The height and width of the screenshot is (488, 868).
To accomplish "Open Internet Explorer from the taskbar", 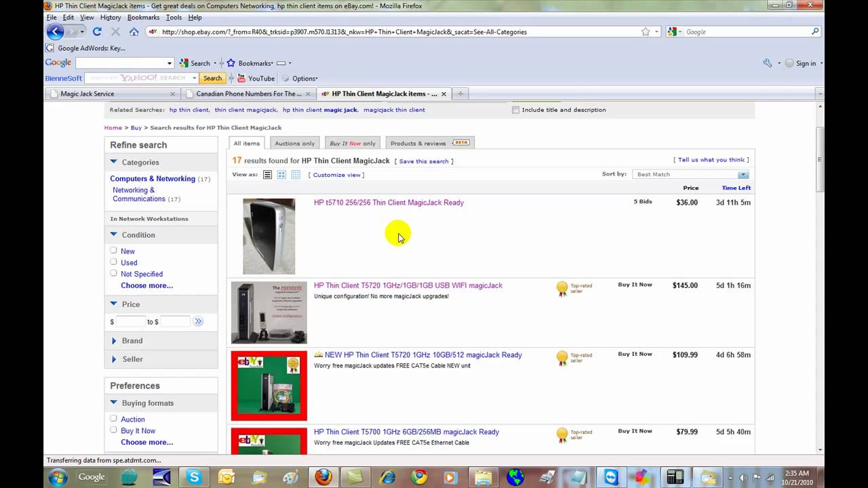I will [x=387, y=477].
